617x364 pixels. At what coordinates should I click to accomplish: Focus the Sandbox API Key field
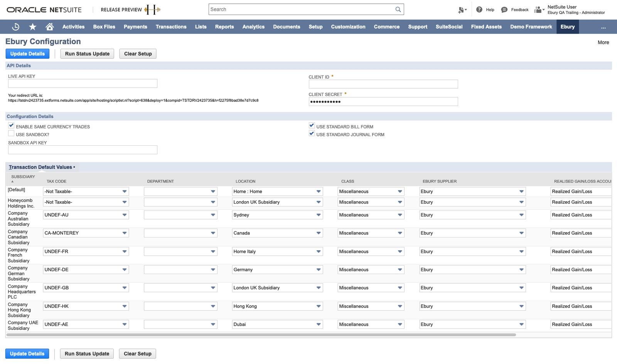[x=83, y=150]
